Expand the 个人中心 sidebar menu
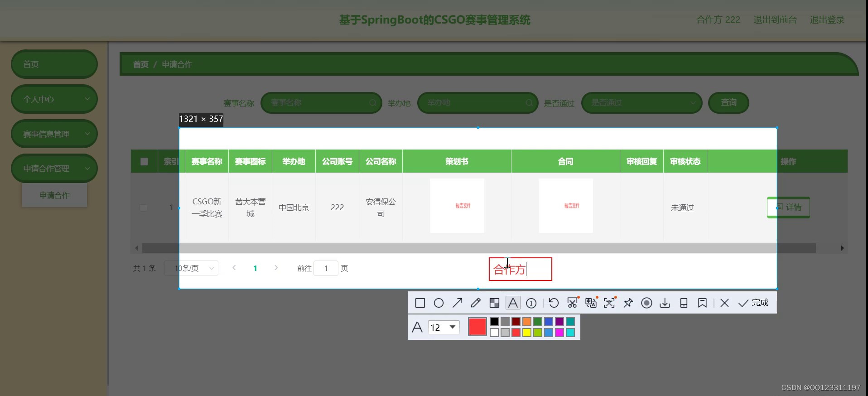The image size is (868, 396). (x=54, y=99)
